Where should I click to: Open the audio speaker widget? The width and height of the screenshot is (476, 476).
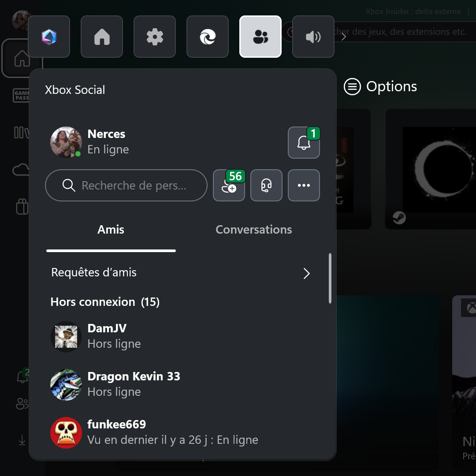click(x=313, y=37)
